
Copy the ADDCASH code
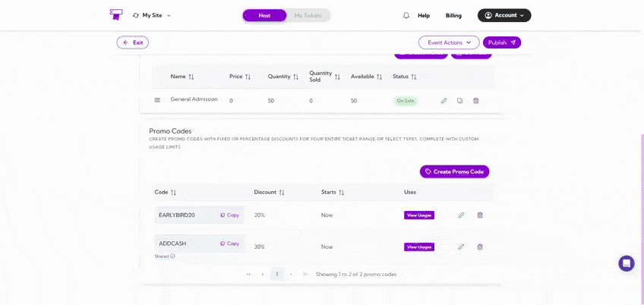pyautogui.click(x=229, y=244)
